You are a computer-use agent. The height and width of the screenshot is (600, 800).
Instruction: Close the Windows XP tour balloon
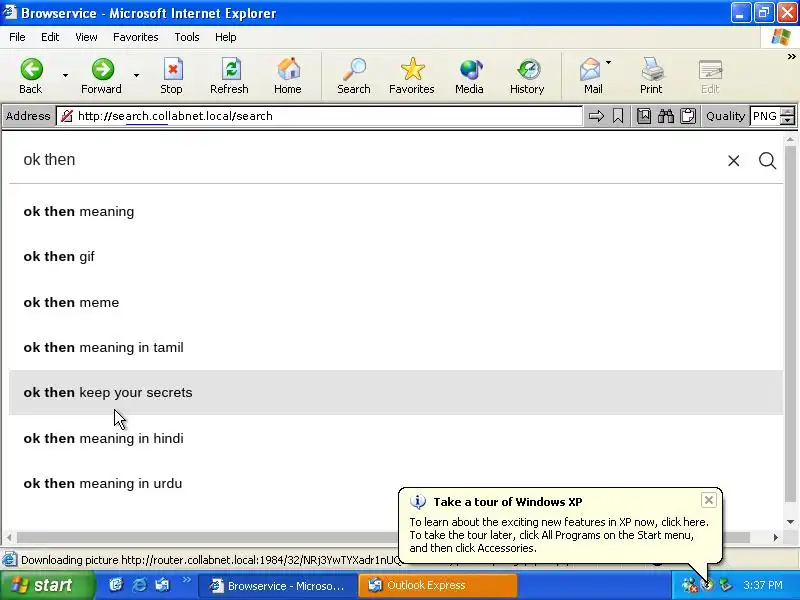[x=709, y=500]
